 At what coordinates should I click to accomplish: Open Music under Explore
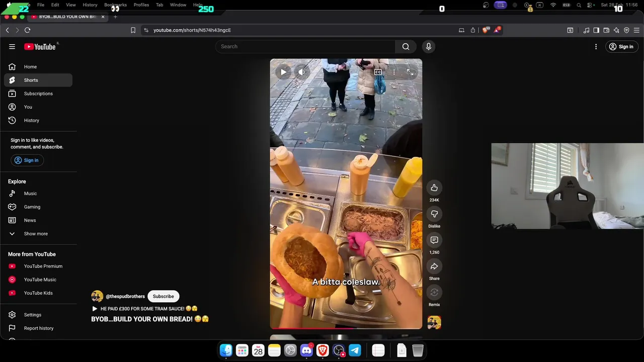pyautogui.click(x=38, y=193)
